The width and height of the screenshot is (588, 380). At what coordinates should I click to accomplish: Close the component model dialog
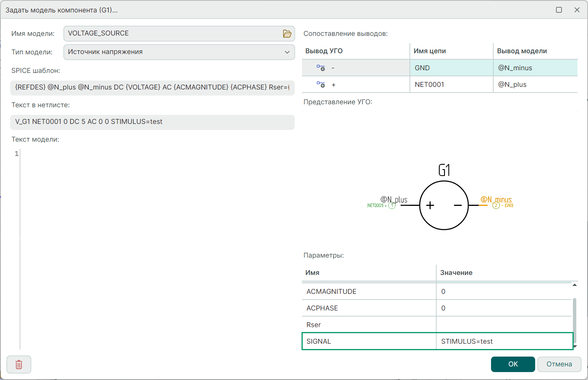pyautogui.click(x=577, y=10)
